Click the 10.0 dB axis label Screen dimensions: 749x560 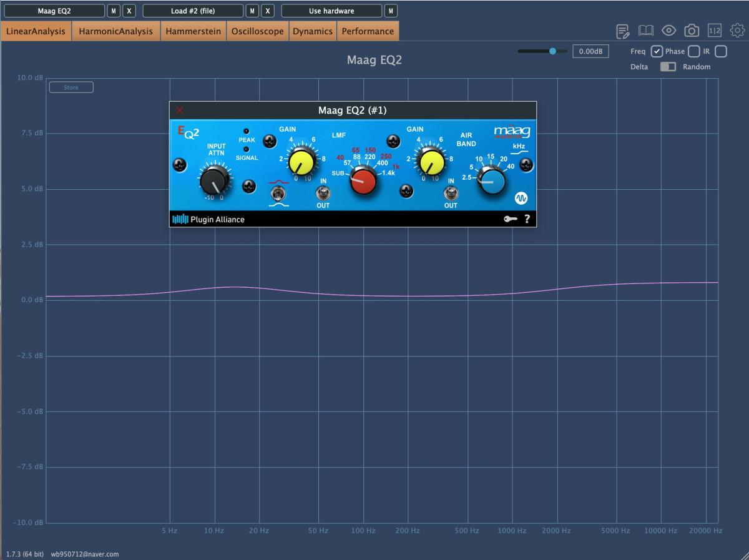(x=31, y=78)
